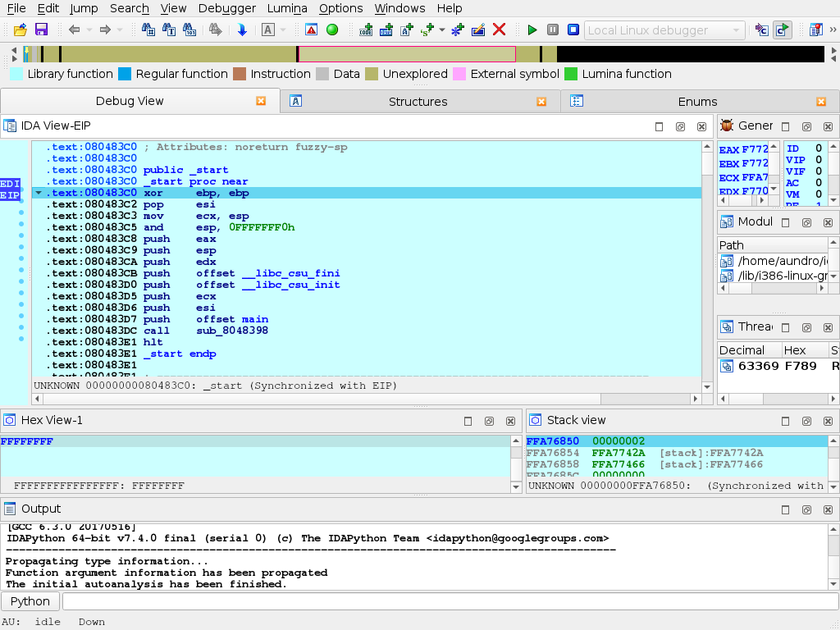Save database with the floppy disk icon
This screenshot has width=840, height=630.
pos(41,30)
